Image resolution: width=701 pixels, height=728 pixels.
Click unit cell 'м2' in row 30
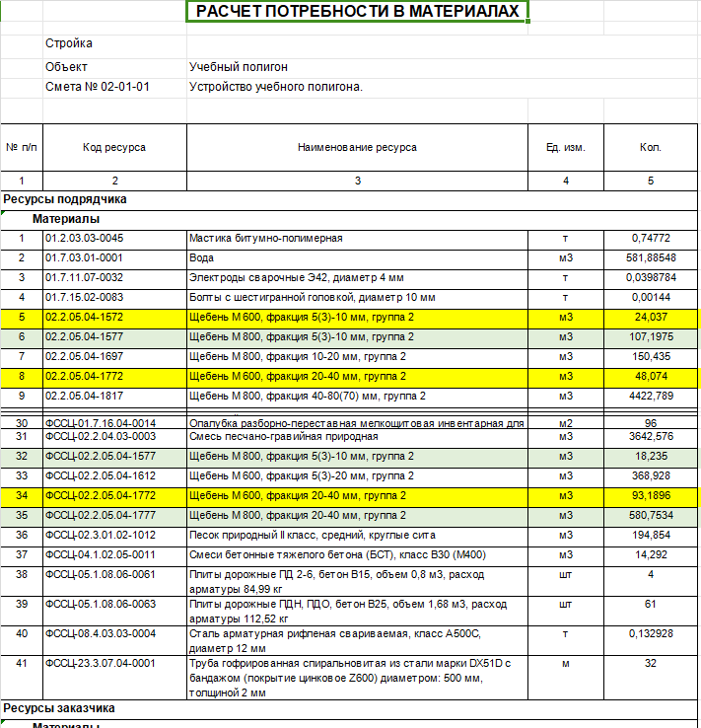click(566, 423)
